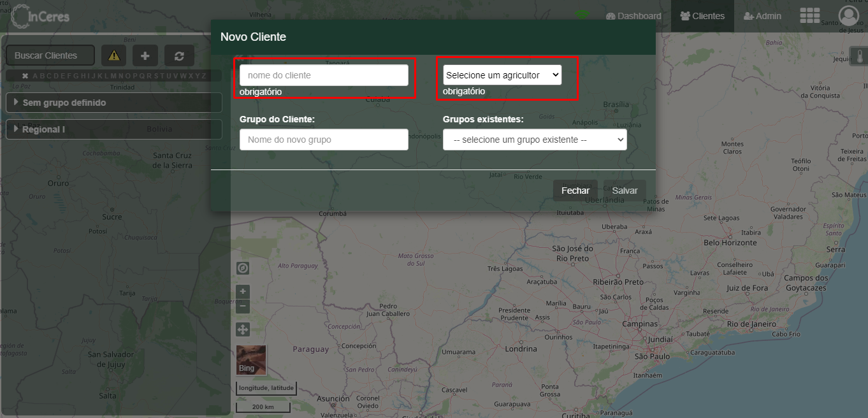Open the thermometer layer panel
Image resolution: width=868 pixels, height=418 pixels.
pos(858,56)
